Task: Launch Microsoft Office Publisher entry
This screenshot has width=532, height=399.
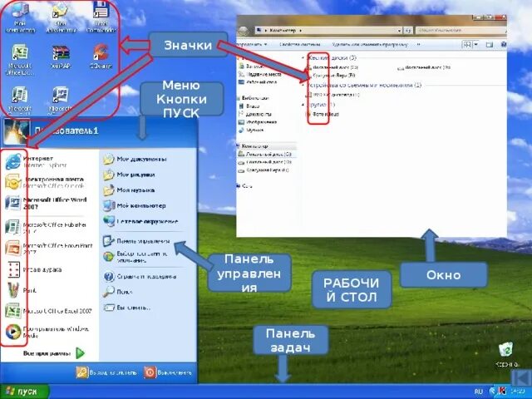Action: click(46, 228)
